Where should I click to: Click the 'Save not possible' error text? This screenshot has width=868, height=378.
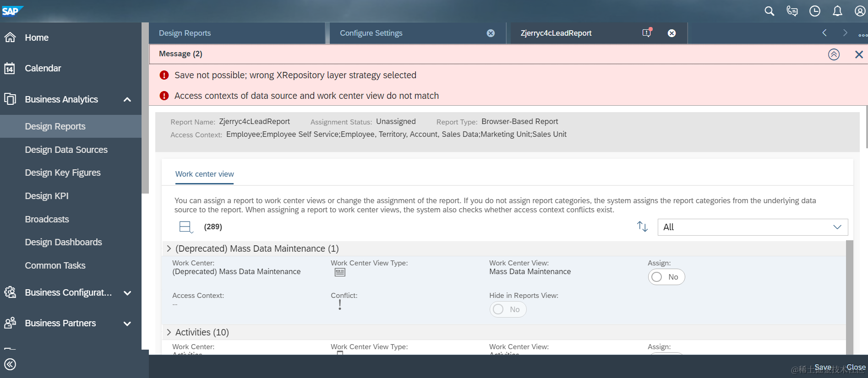pyautogui.click(x=295, y=75)
